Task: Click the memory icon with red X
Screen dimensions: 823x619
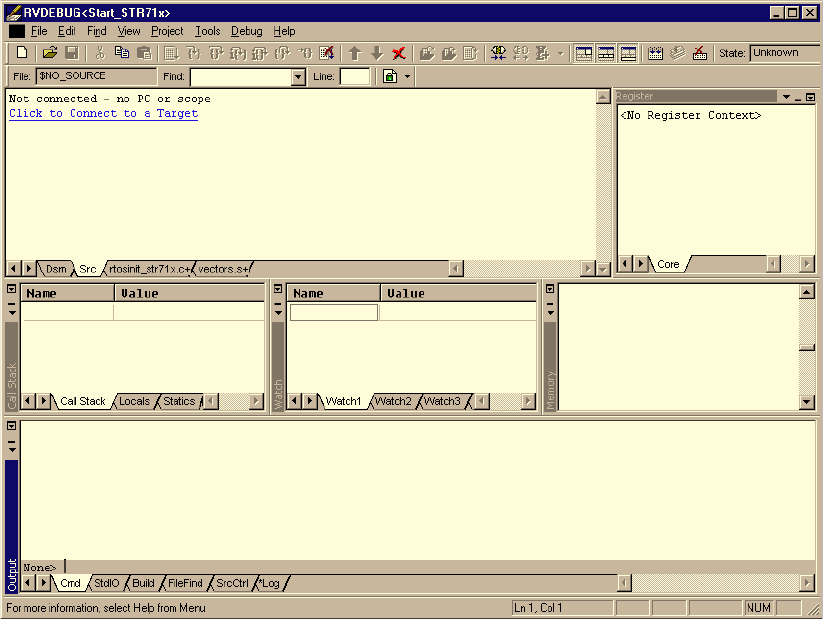Action: coord(700,53)
